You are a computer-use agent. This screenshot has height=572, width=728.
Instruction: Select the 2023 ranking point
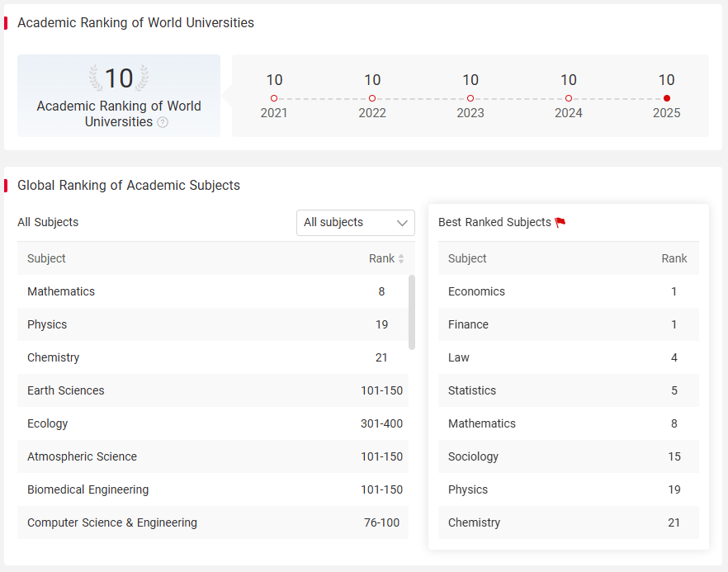pos(470,98)
